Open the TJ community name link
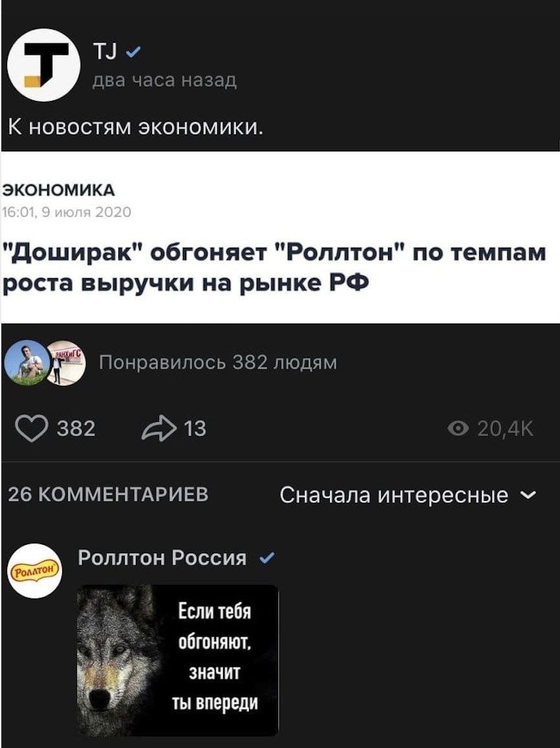Screen dimensions: 560x748 pos(105,53)
